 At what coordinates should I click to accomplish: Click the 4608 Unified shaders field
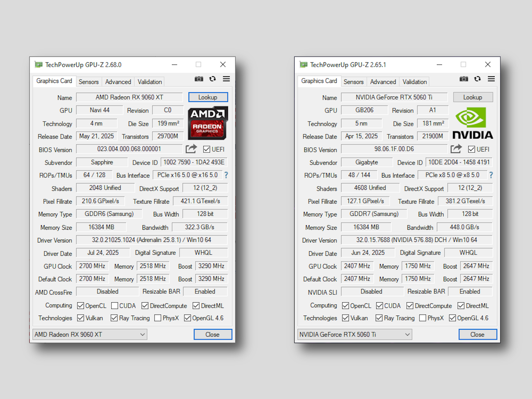[370, 188]
